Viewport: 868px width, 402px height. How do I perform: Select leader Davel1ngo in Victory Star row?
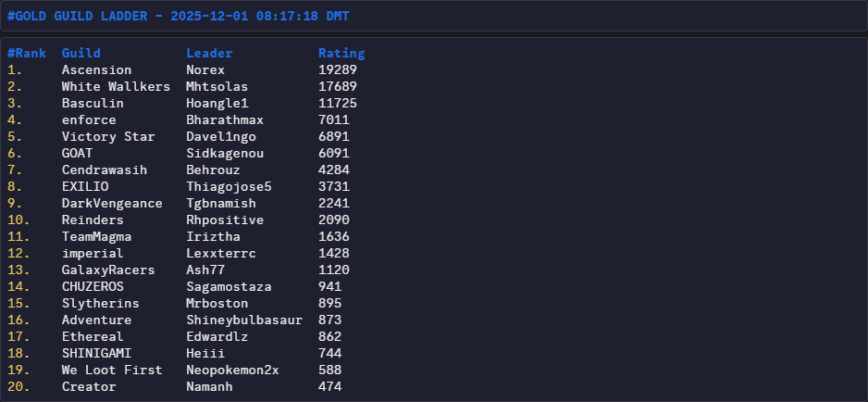click(220, 136)
